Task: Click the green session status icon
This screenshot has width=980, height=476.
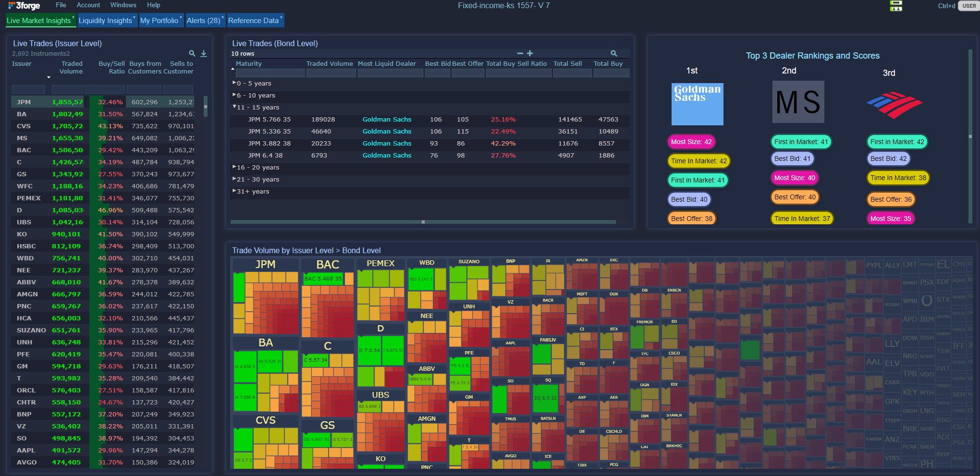Action: click(896, 6)
